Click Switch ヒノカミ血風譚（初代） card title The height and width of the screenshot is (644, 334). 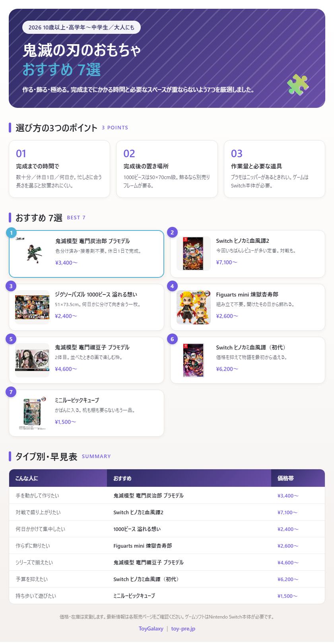click(x=251, y=347)
